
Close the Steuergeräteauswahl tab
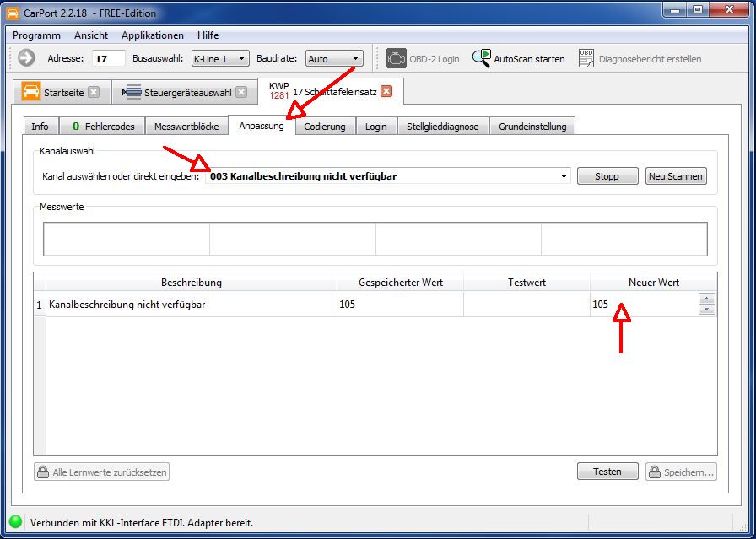click(241, 92)
